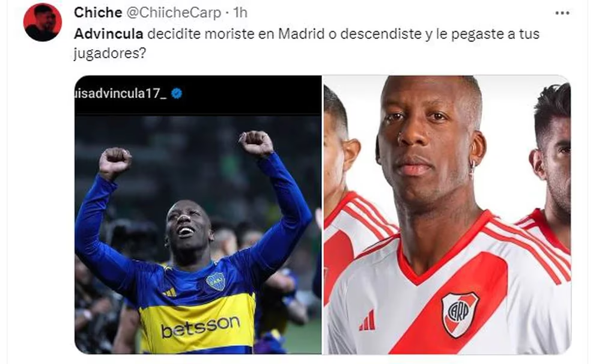The image size is (596, 364).
Task: Open the left Boca celebration photo
Action: (198, 214)
